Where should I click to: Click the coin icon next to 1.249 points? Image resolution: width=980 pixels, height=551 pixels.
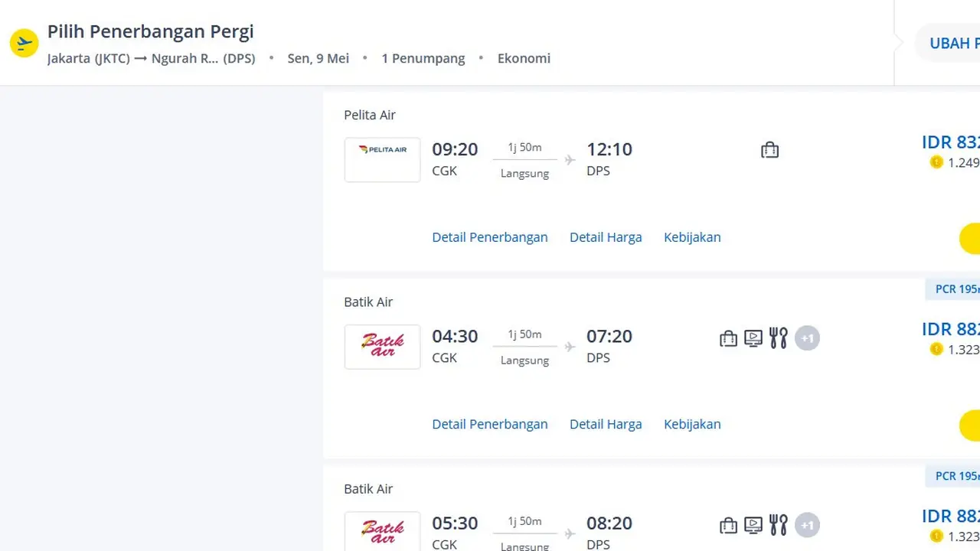[x=936, y=162]
